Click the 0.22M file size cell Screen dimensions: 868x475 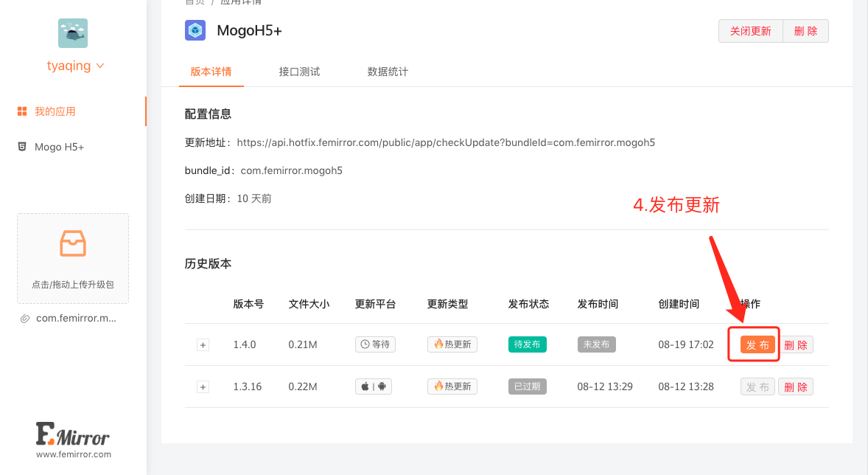pos(303,387)
